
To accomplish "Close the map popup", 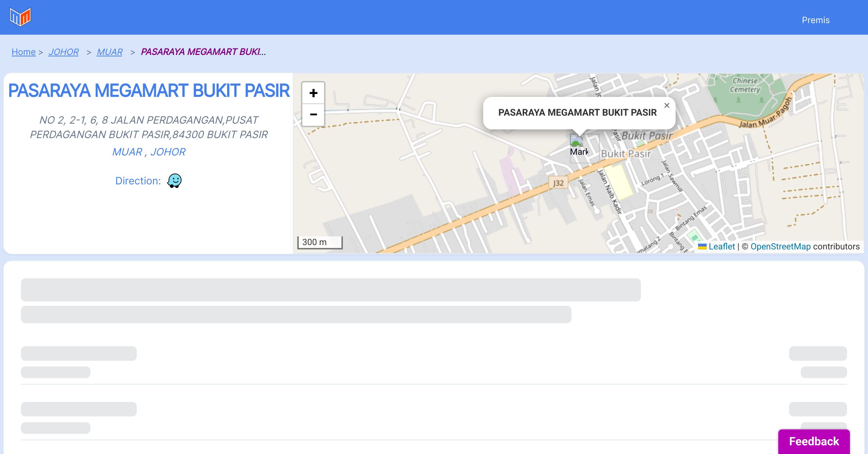I will point(667,106).
